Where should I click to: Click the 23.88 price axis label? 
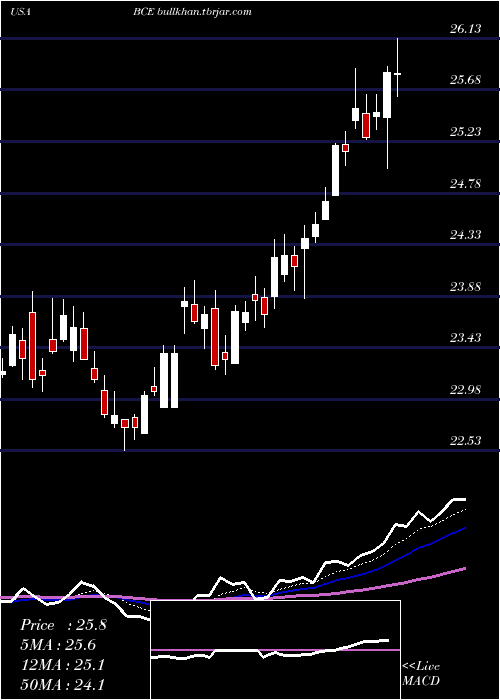(x=466, y=287)
